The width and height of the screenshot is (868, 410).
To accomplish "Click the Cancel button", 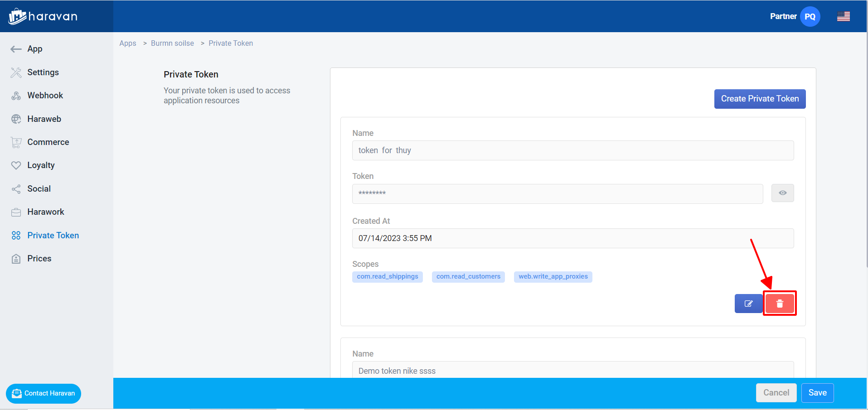I will 776,393.
